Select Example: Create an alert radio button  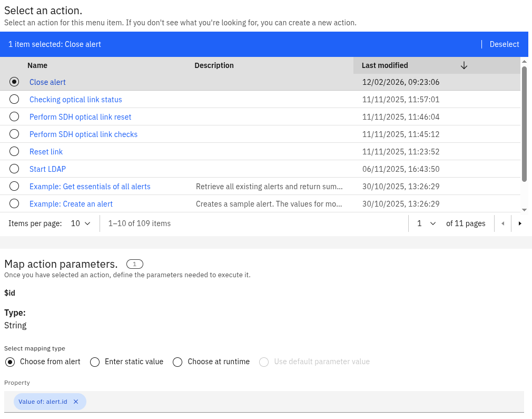click(14, 204)
